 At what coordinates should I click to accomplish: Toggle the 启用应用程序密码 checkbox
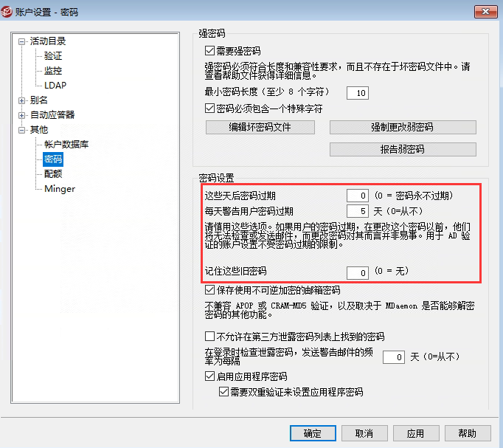pyautogui.click(x=209, y=376)
